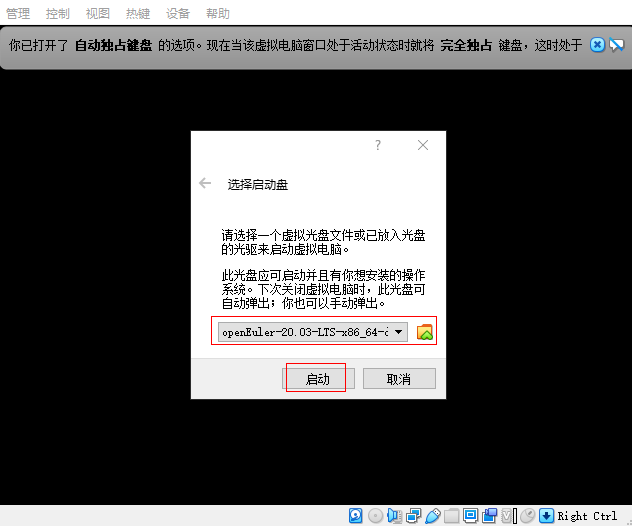
Task: Open the audio status icon
Action: pos(394,516)
